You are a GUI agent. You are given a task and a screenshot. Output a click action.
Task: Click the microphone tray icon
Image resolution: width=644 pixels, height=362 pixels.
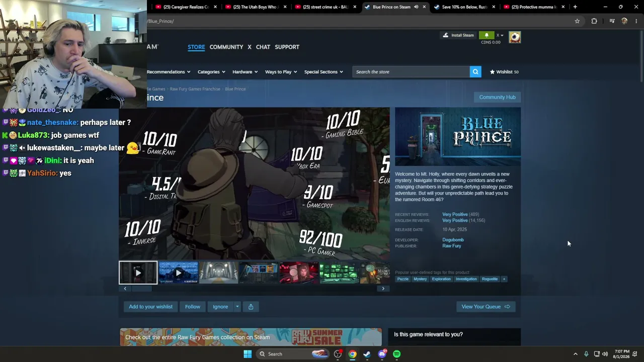pyautogui.click(x=586, y=354)
